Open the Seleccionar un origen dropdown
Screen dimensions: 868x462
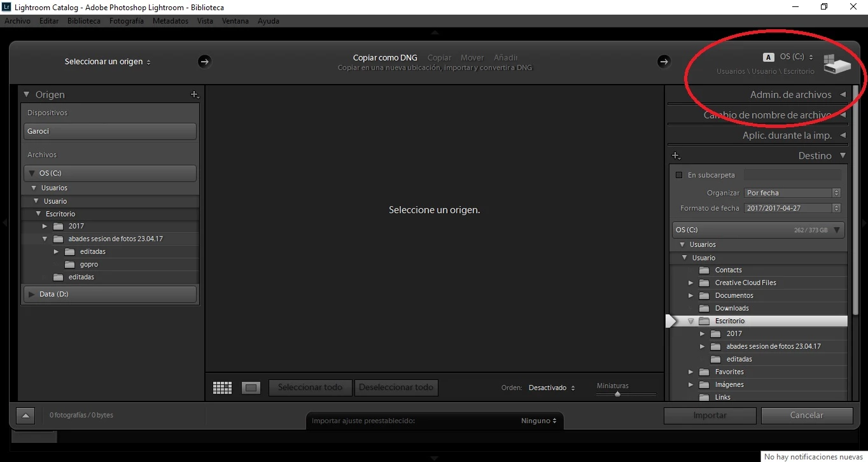tap(108, 62)
